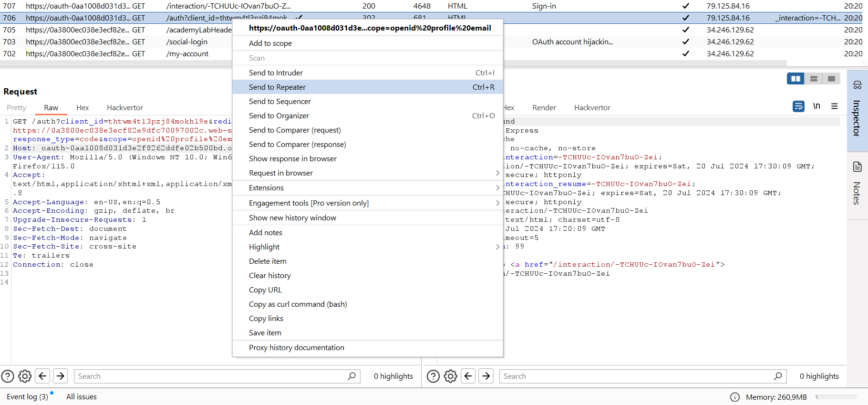Click the response Search input field
Viewport: 868px width, 405px height.
pyautogui.click(x=643, y=376)
